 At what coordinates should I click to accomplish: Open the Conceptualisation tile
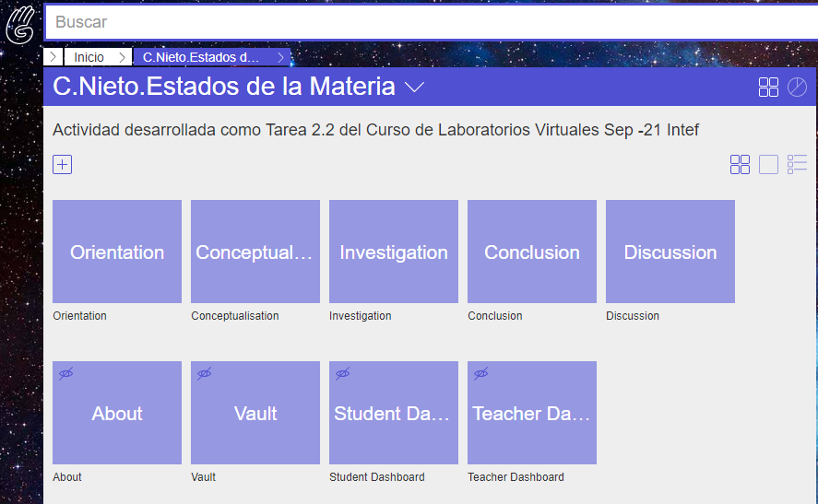click(255, 252)
